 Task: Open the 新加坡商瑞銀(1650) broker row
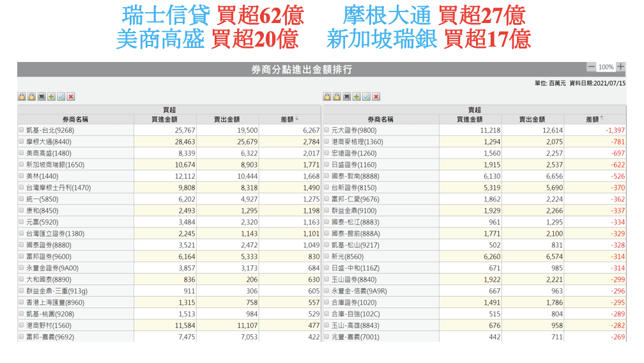(55, 165)
